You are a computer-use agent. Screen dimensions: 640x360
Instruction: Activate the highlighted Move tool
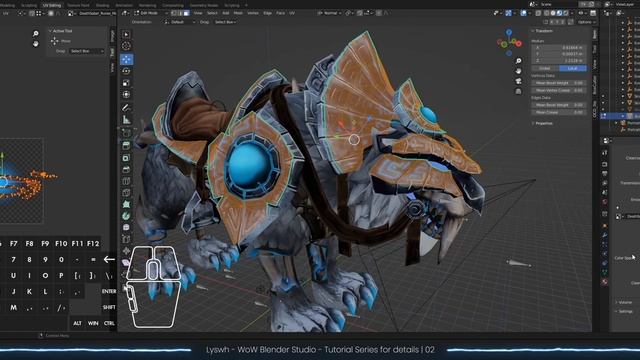click(x=126, y=60)
